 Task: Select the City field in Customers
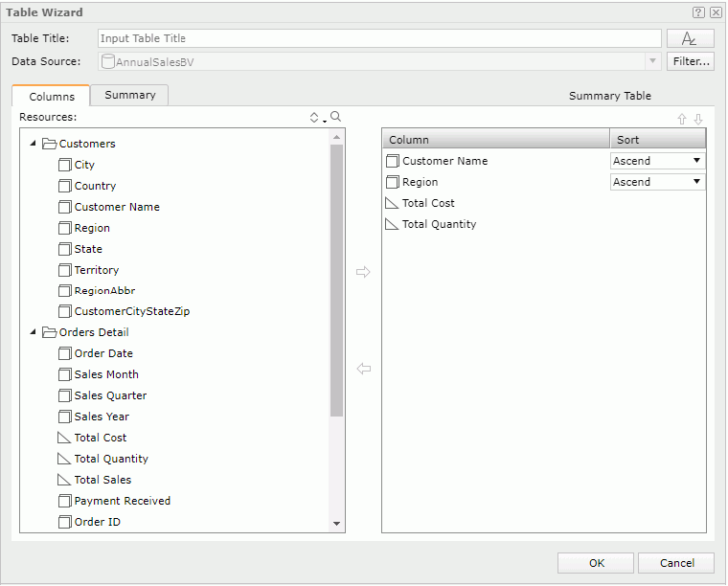coord(84,165)
